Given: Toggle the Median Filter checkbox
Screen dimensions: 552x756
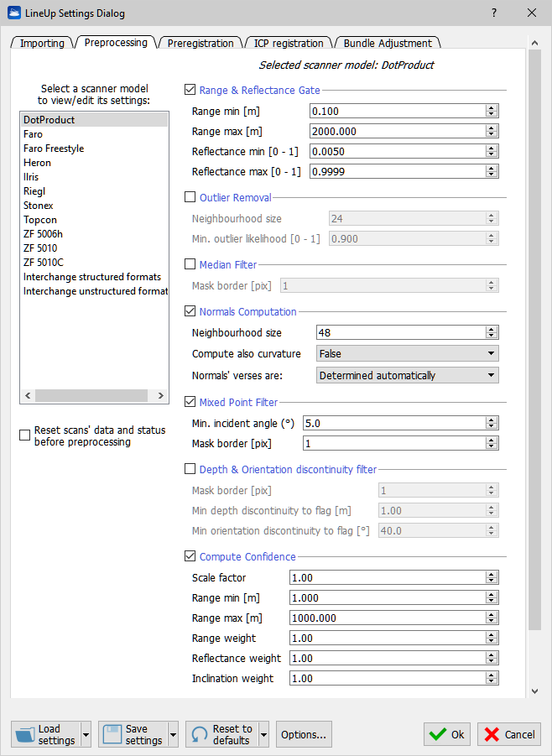Looking at the screenshot, I should 190,265.
